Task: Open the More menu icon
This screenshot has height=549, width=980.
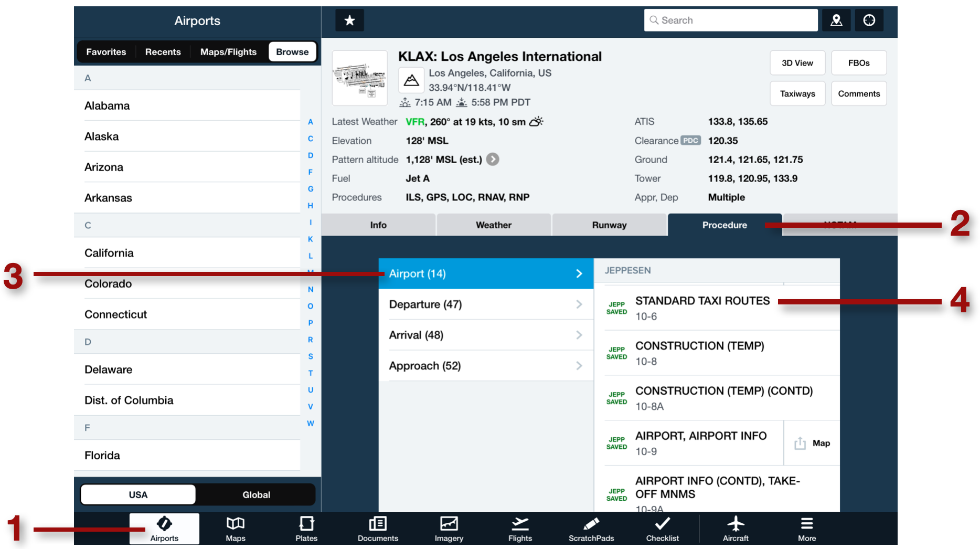Action: [x=807, y=529]
